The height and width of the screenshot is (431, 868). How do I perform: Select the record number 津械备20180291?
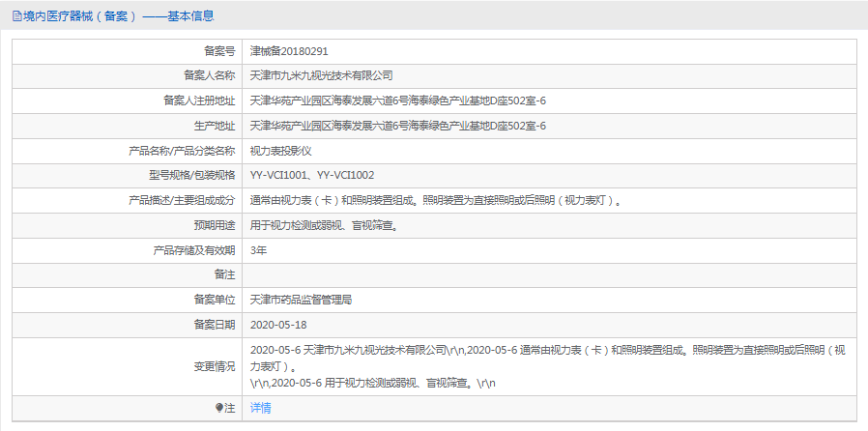[x=289, y=51]
